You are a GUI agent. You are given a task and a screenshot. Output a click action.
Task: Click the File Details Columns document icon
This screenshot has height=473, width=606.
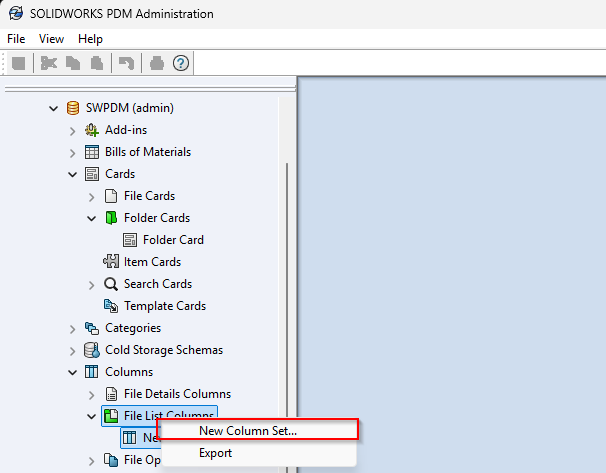tap(111, 394)
